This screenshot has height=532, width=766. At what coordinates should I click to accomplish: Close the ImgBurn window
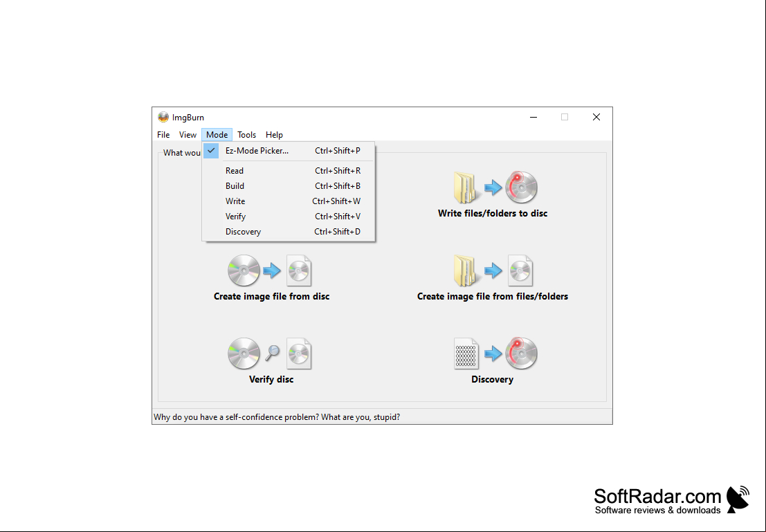(x=596, y=117)
